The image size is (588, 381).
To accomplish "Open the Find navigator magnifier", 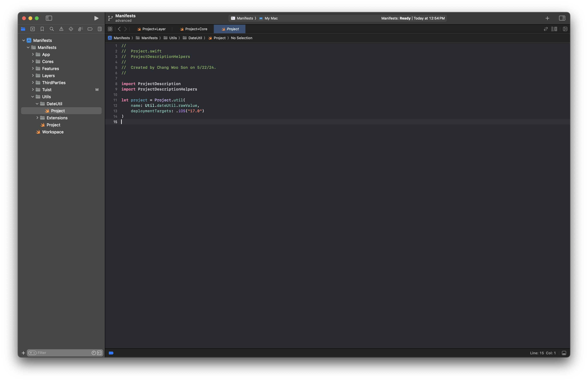I will (x=52, y=29).
